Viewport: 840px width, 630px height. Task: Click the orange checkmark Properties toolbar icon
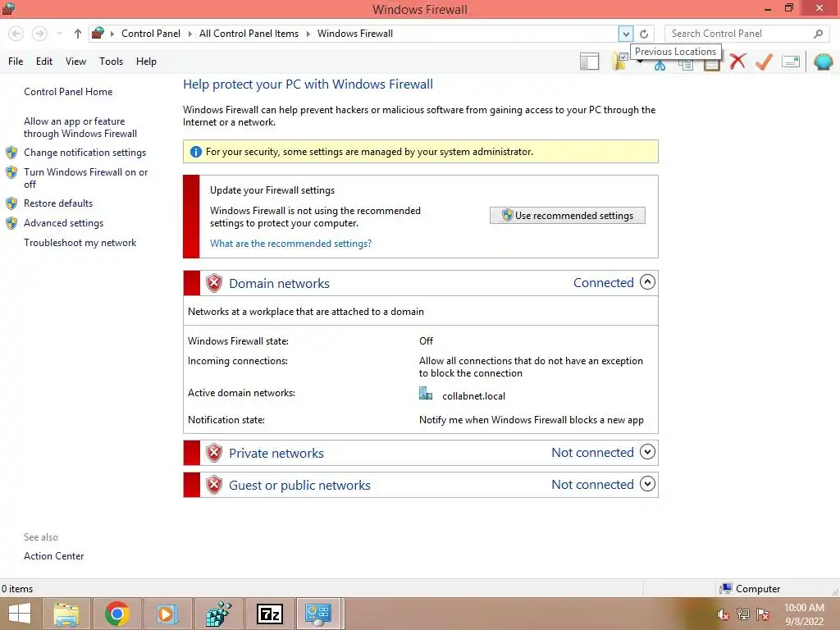point(764,62)
